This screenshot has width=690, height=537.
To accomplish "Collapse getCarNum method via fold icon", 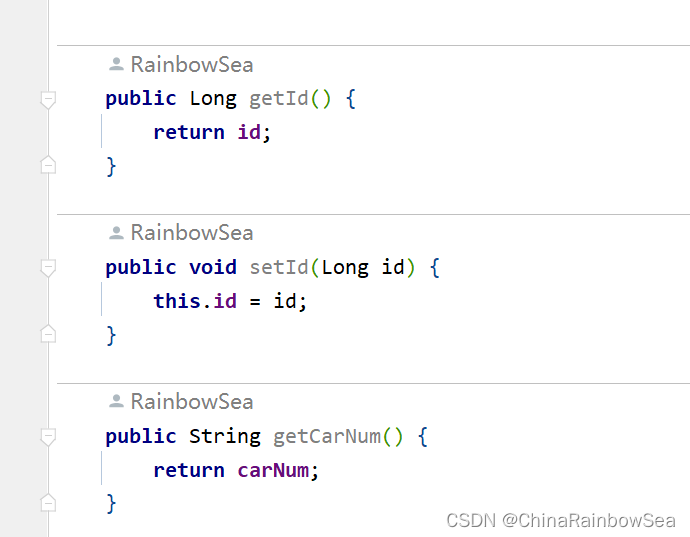I will pyautogui.click(x=48, y=438).
